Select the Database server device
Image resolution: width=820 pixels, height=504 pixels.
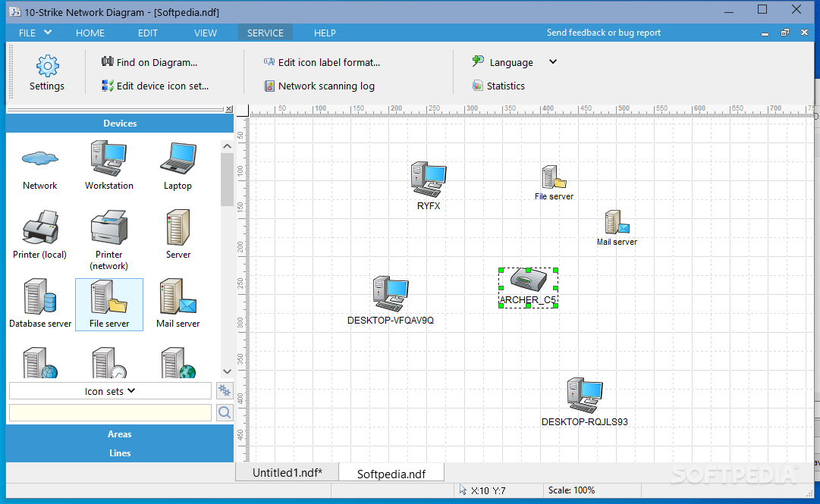(39, 304)
